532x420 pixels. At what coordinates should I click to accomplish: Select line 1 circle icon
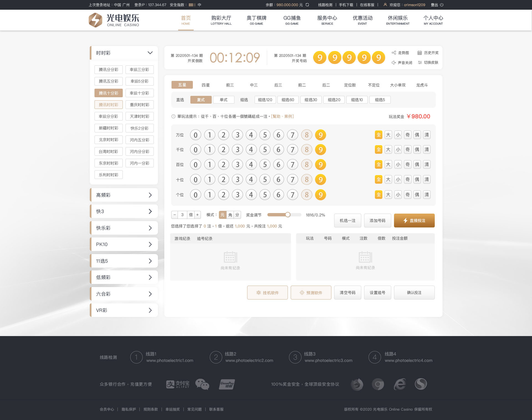tap(136, 357)
